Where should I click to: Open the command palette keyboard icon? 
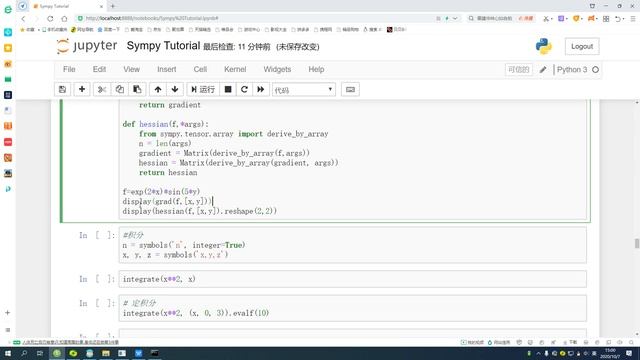point(350,89)
